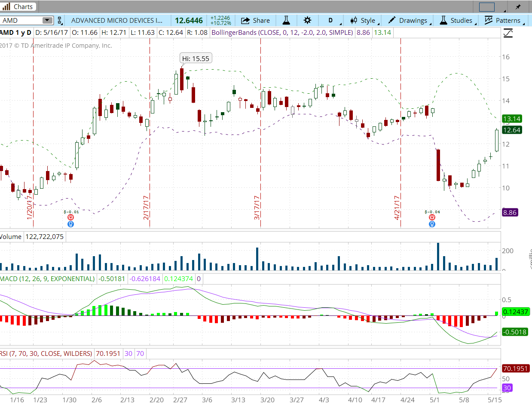Screen dimensions: 532x404
Task: Click the MACD (12, 26, 9, EXPONENTIAL) label
Action: pos(47,279)
